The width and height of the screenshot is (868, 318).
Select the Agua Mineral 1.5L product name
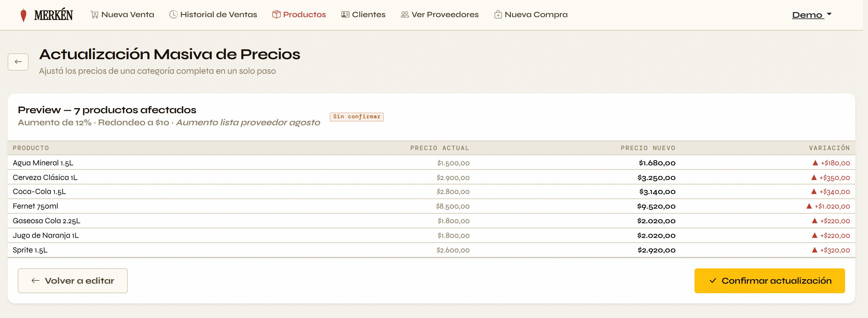(43, 163)
